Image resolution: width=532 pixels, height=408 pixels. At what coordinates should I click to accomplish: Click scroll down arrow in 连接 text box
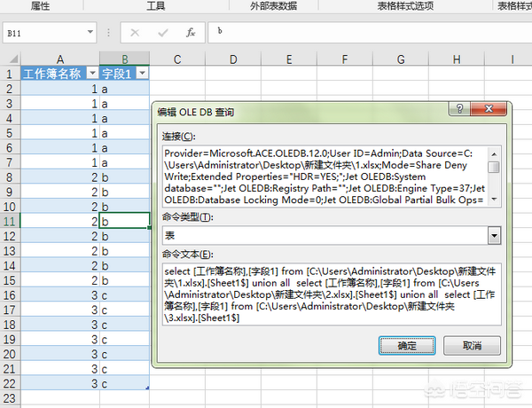point(494,200)
